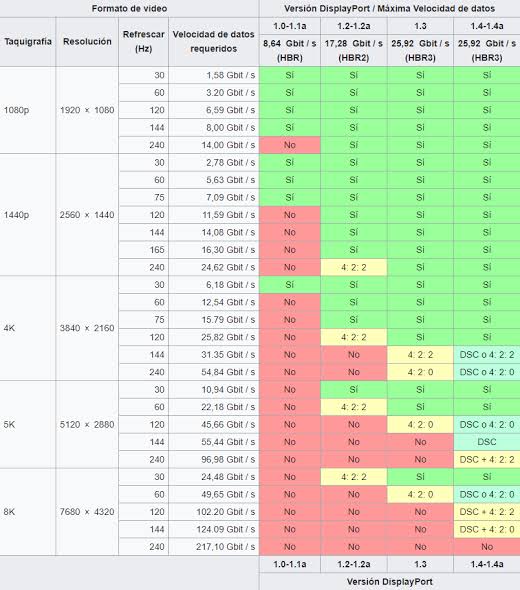Click the "12,54 Gbit / s" data rate
Image resolution: width=520 pixels, height=590 pixels.
(228, 302)
